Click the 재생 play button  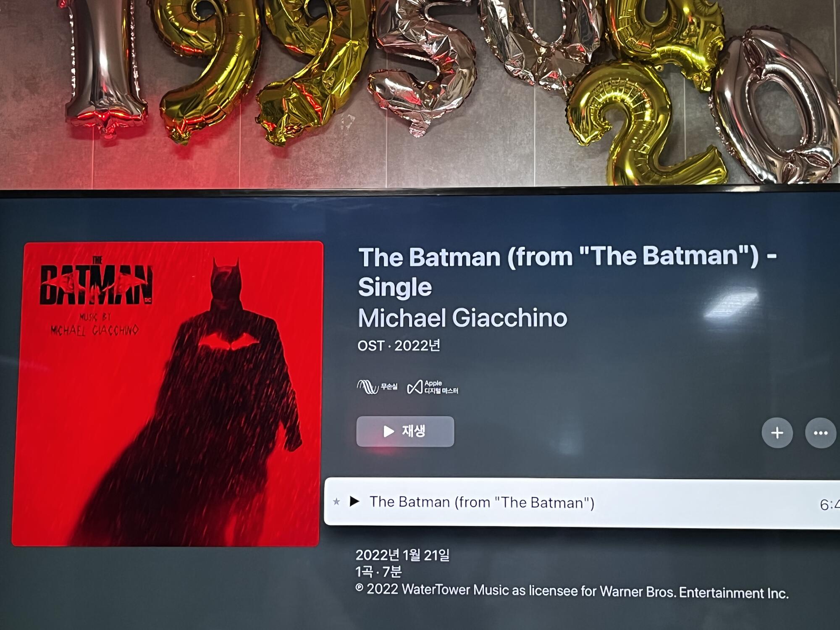click(x=405, y=431)
